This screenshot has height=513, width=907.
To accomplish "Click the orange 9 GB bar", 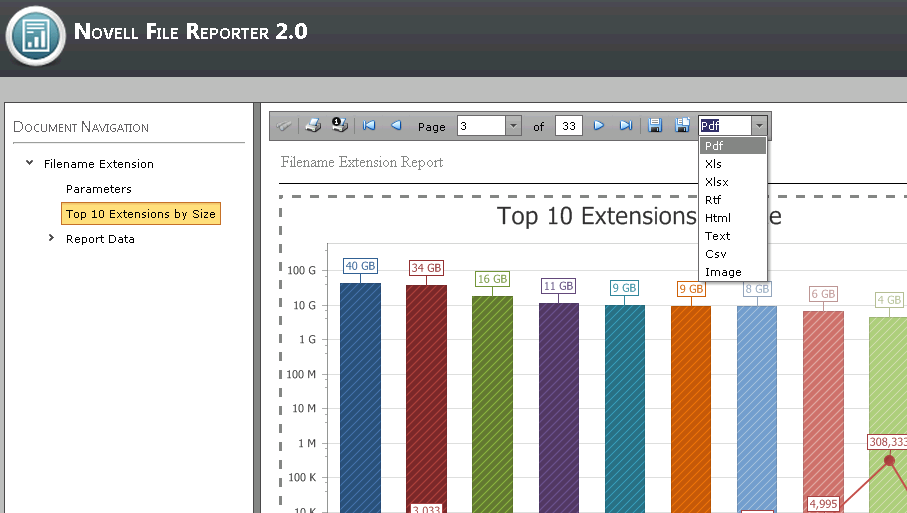I will (691, 409).
